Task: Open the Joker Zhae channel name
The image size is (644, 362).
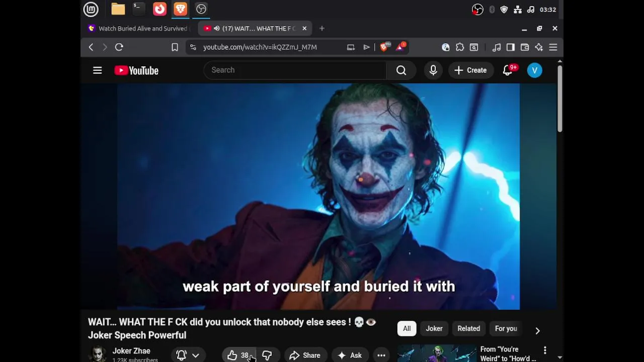Action: click(x=131, y=351)
